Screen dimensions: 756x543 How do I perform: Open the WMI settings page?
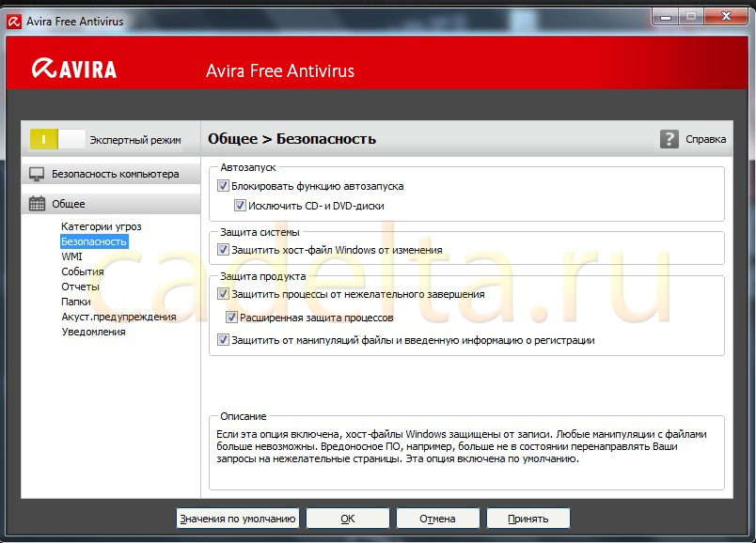[71, 256]
